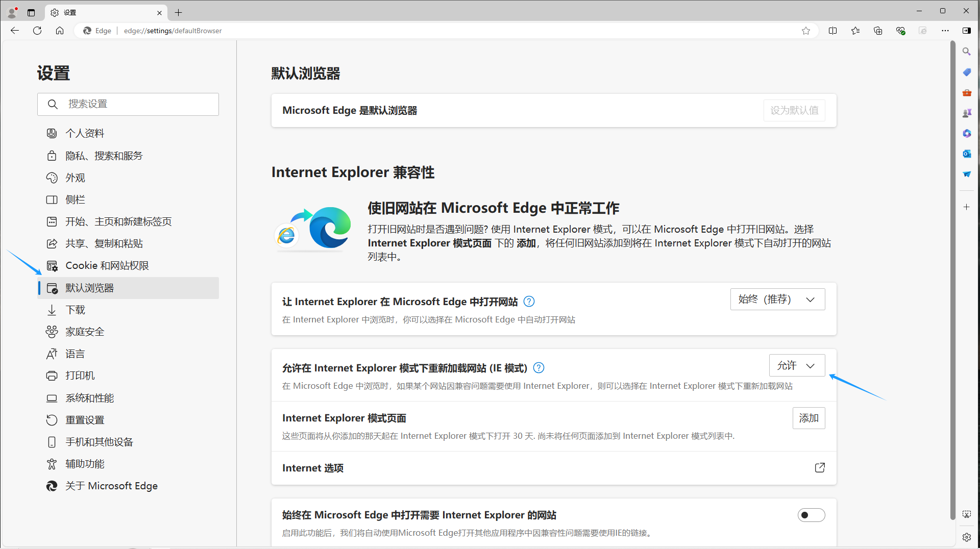Open 隐私、搜索和服务 settings section
980x549 pixels.
coord(104,156)
